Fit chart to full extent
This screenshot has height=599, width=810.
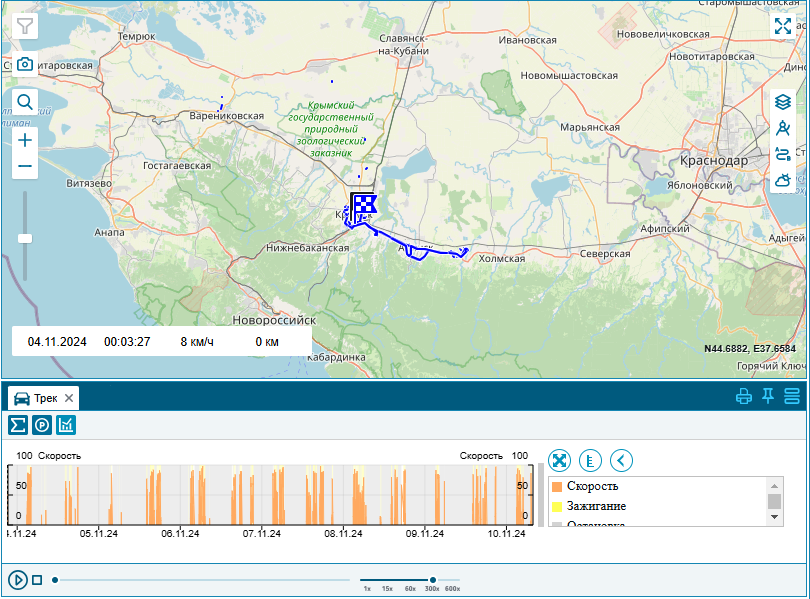(559, 460)
